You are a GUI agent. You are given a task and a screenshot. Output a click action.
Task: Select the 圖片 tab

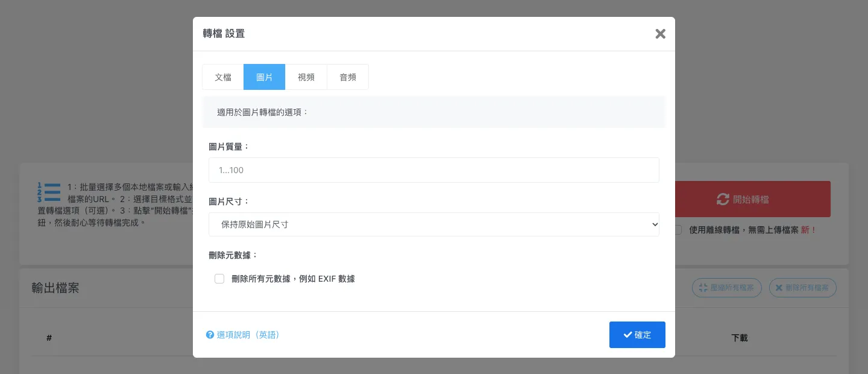pyautogui.click(x=264, y=77)
